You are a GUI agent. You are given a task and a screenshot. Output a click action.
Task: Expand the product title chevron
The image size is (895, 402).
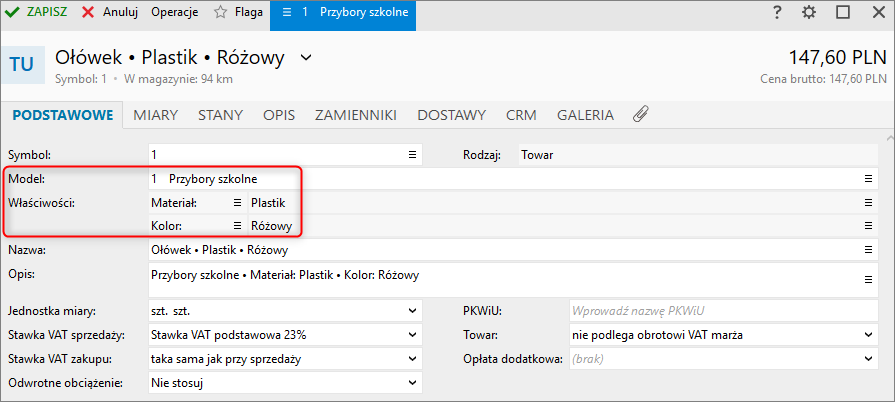pyautogui.click(x=306, y=57)
